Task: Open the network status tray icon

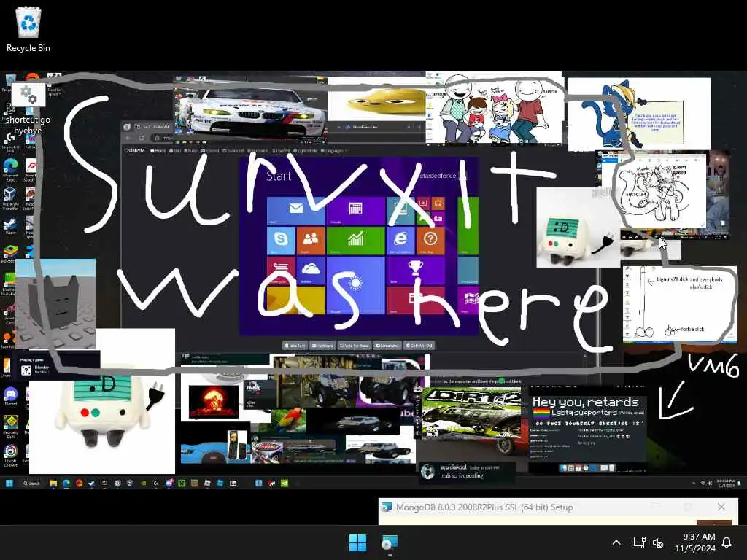Action: click(639, 542)
